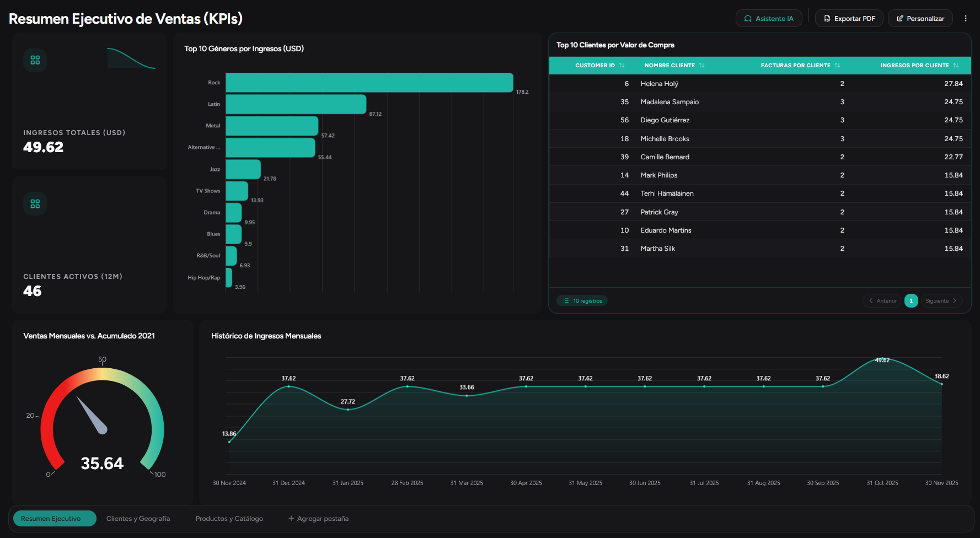Click the 49.62 peak data point
This screenshot has height=538, width=980.
[882, 360]
